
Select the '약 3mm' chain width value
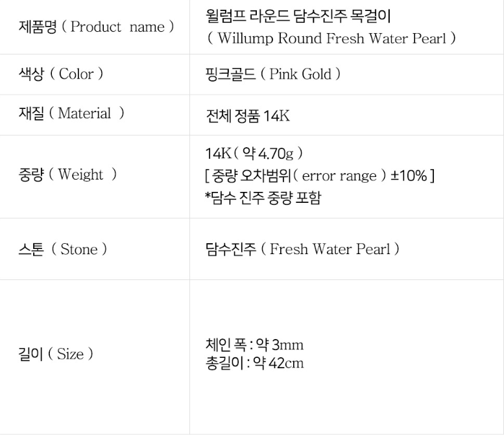point(278,344)
